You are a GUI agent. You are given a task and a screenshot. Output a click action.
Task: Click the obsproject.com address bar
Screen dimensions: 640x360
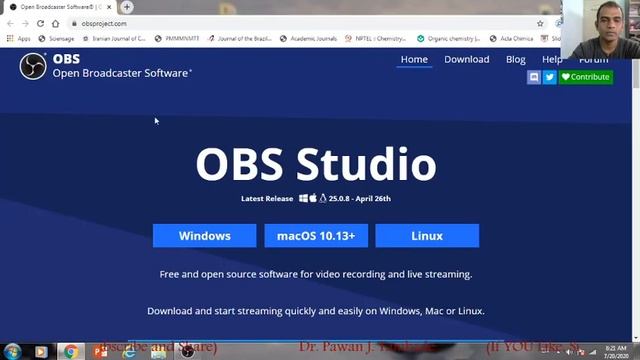302,24
